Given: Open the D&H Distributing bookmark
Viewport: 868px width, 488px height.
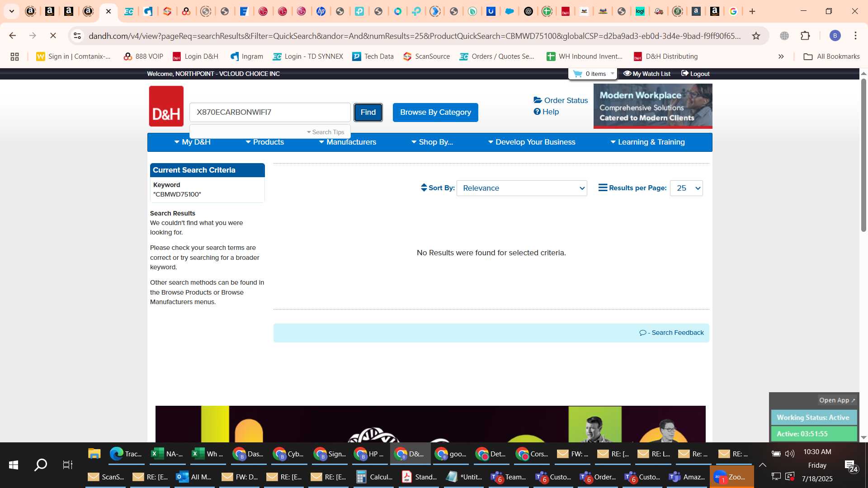Looking at the screenshot, I should point(665,56).
